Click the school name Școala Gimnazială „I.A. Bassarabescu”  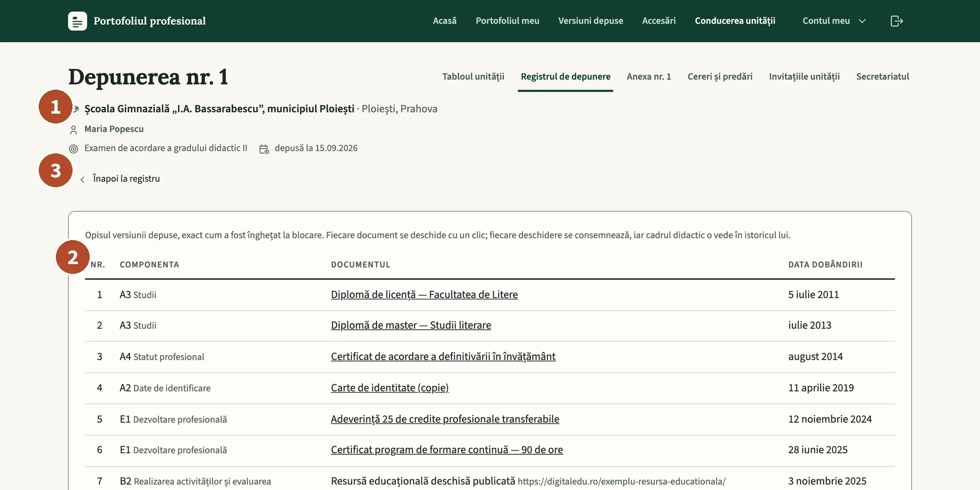(x=219, y=109)
